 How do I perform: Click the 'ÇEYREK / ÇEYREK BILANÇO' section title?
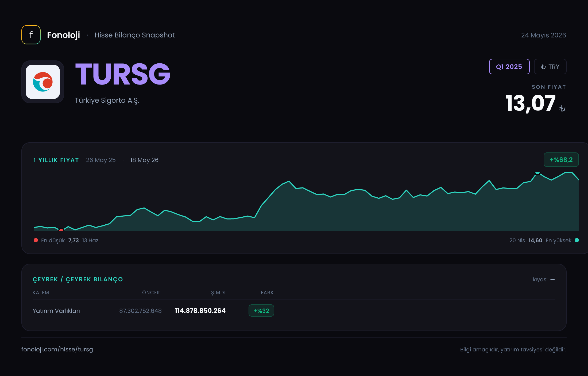pos(78,279)
